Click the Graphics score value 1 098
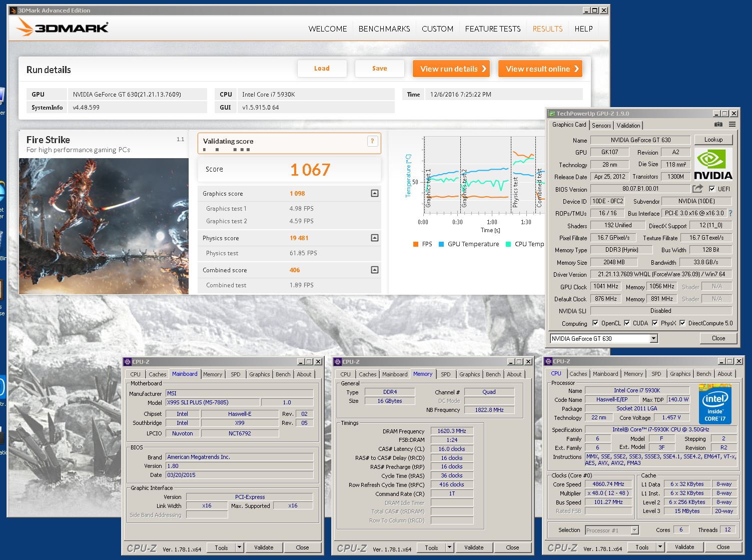 (x=297, y=194)
